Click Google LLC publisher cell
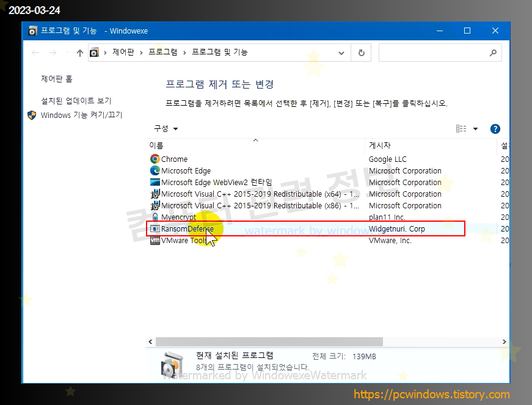Screen dimensions: 532x405 [387, 159]
